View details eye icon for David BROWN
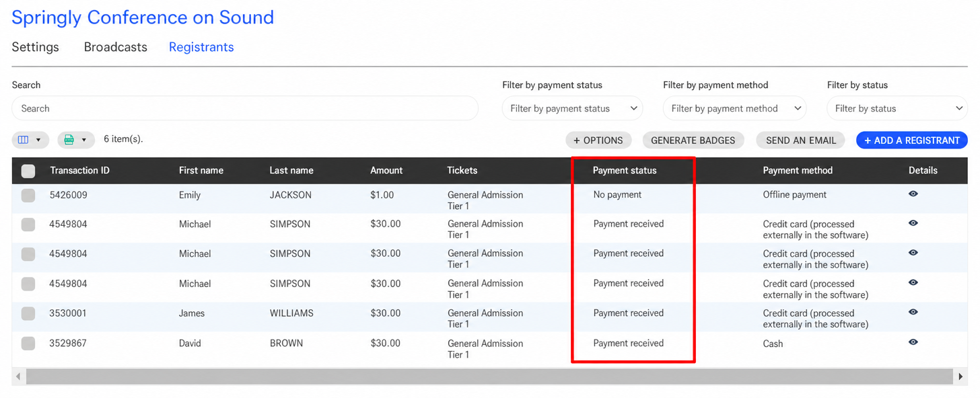 tap(913, 342)
